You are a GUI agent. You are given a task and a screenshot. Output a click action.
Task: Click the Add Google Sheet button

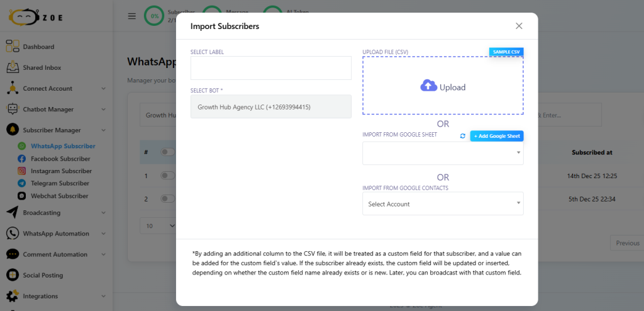pos(497,136)
